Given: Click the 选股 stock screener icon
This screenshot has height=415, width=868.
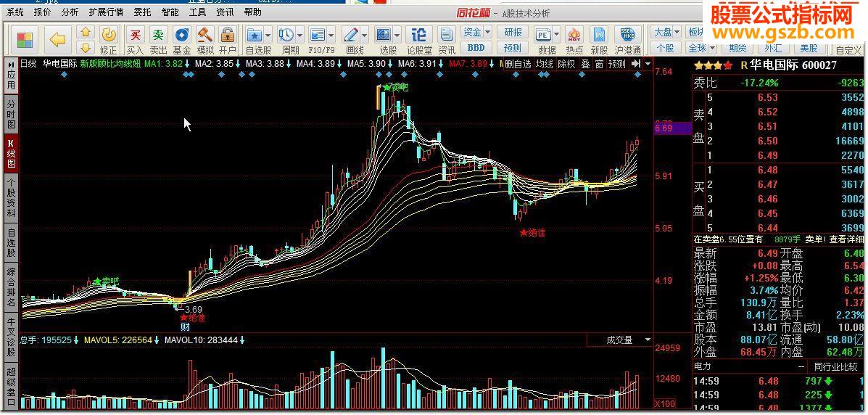Looking at the screenshot, I should pos(384,35).
